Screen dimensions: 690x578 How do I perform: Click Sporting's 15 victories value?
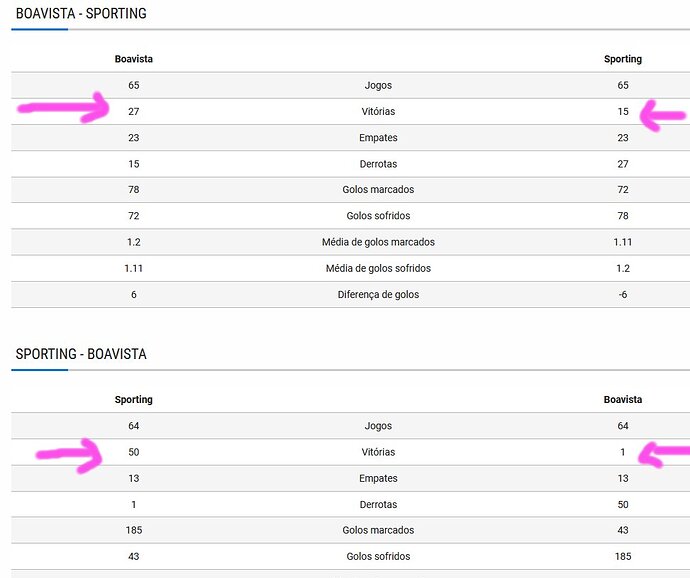coord(623,112)
